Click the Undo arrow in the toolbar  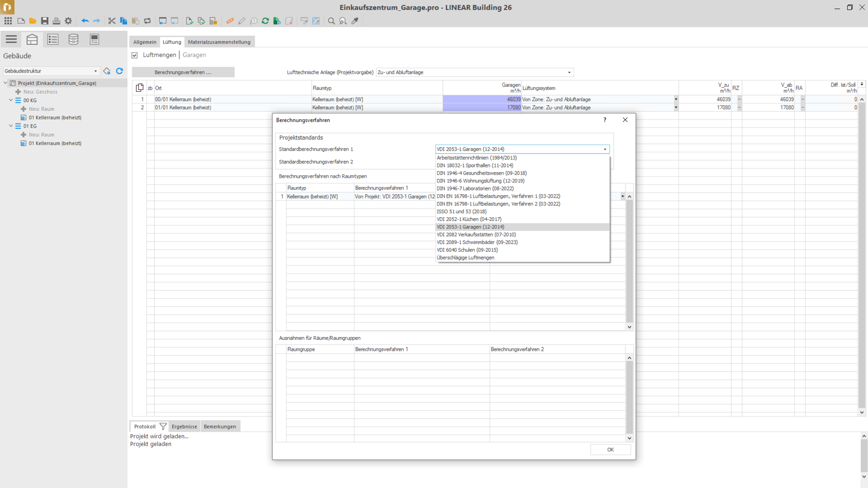[x=85, y=21]
